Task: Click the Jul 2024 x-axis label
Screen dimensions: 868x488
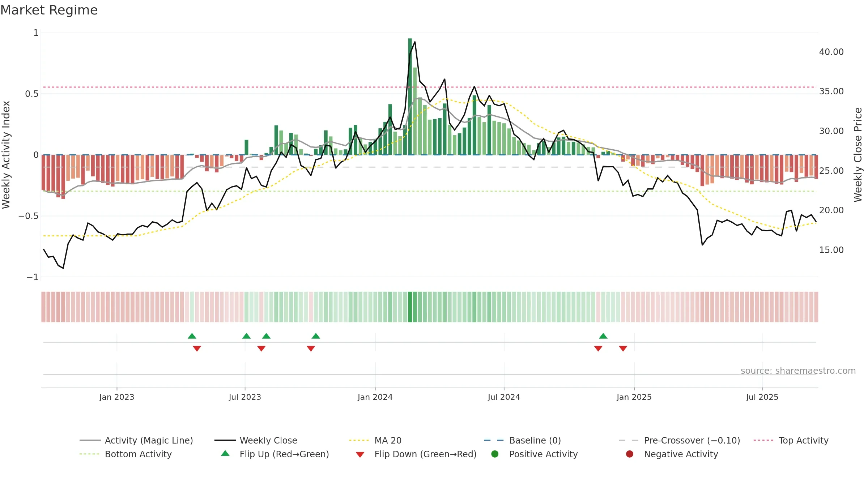Action: pyautogui.click(x=504, y=397)
